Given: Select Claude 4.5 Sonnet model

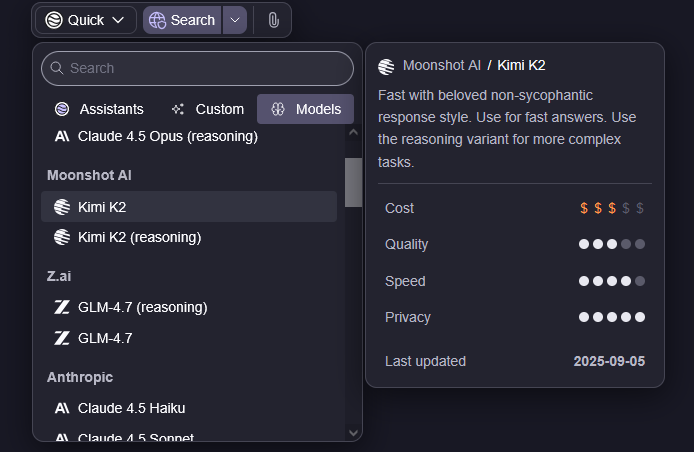Looking at the screenshot, I should tap(135, 437).
